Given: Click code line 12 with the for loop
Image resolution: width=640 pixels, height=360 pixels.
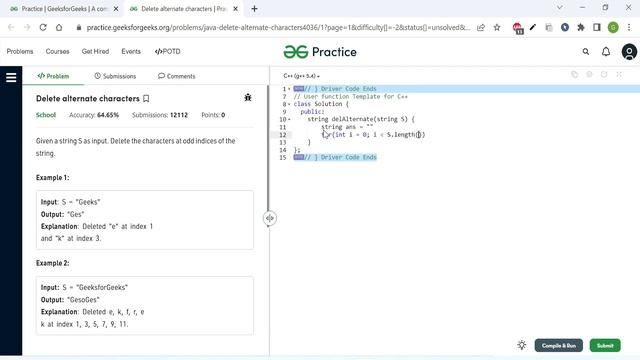Looking at the screenshot, I should (373, 135).
